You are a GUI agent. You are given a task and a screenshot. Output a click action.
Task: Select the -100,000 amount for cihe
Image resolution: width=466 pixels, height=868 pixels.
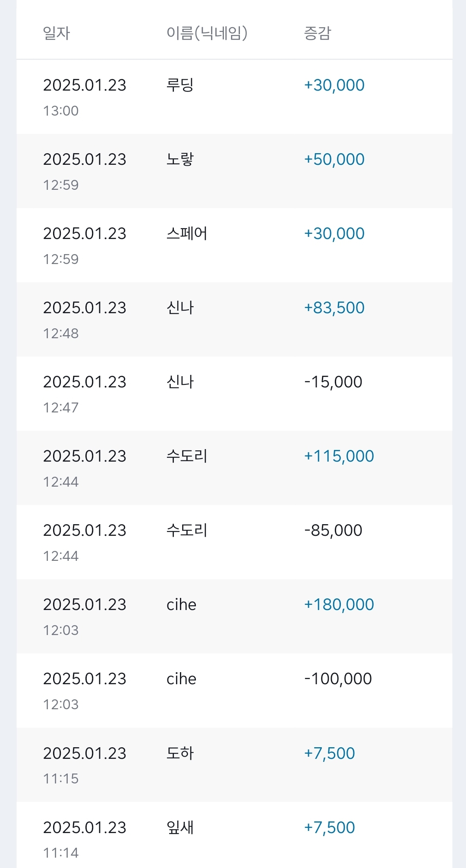[x=338, y=679]
